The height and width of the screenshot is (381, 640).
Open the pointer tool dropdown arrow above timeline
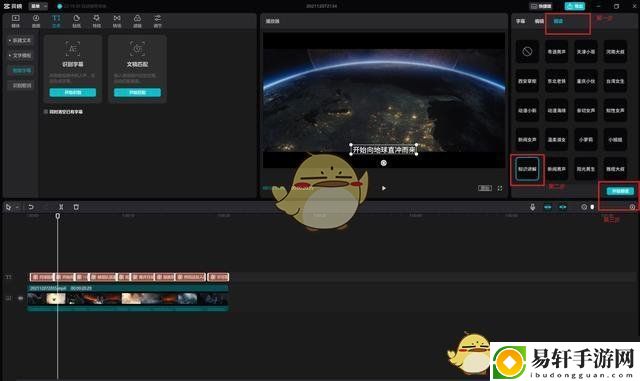(x=17, y=207)
